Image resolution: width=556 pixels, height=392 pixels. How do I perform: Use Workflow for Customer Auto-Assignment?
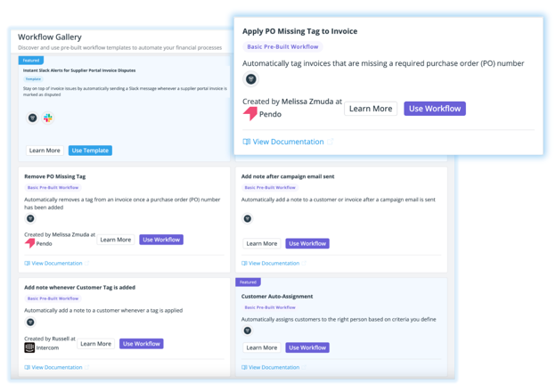pyautogui.click(x=307, y=347)
